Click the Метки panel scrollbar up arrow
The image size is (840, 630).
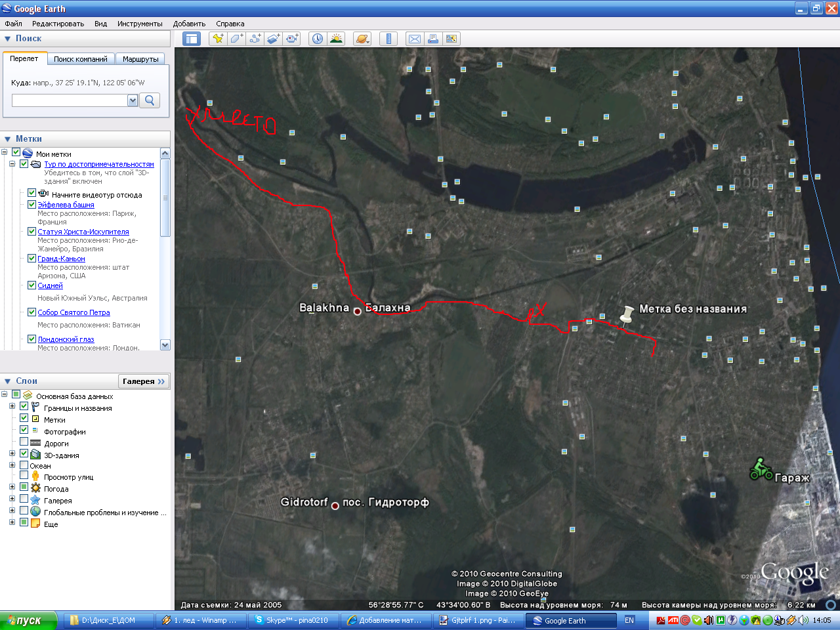(165, 153)
